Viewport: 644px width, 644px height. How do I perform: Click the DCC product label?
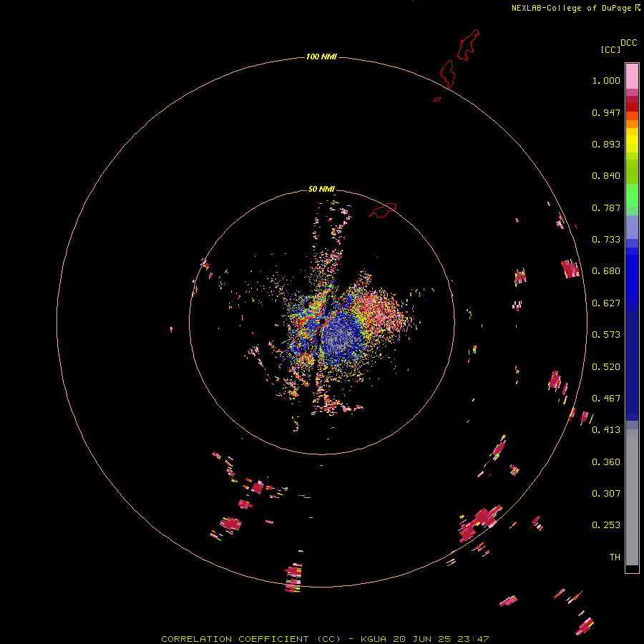click(x=629, y=43)
